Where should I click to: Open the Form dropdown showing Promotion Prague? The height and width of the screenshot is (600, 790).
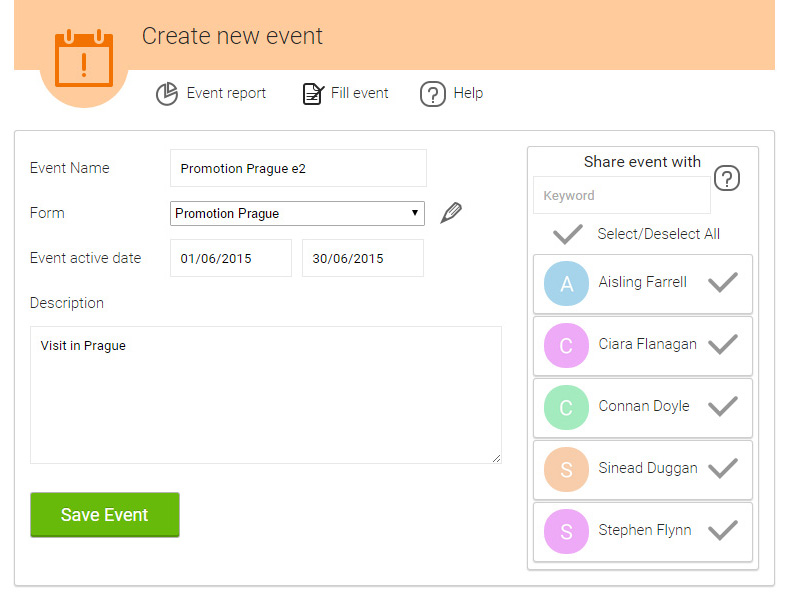[x=297, y=214]
